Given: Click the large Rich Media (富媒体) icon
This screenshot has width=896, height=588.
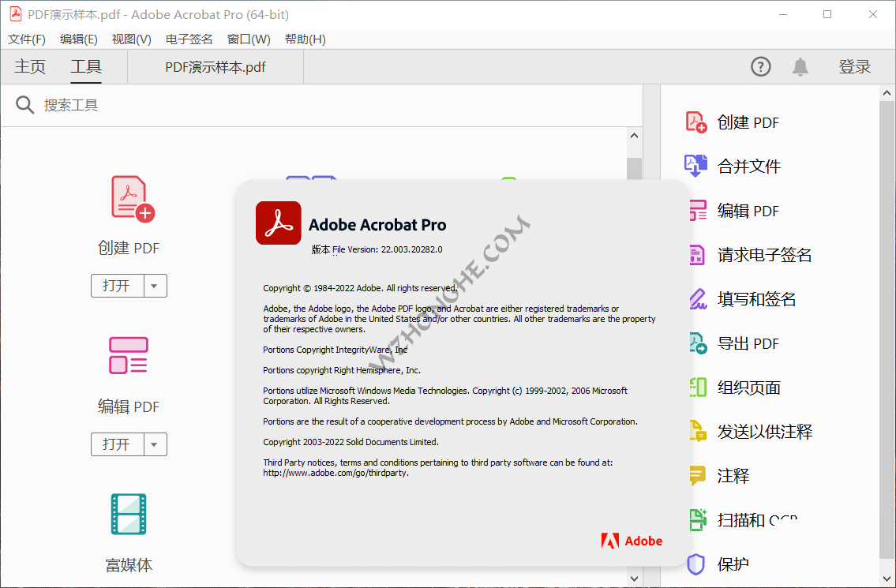Looking at the screenshot, I should 129,514.
